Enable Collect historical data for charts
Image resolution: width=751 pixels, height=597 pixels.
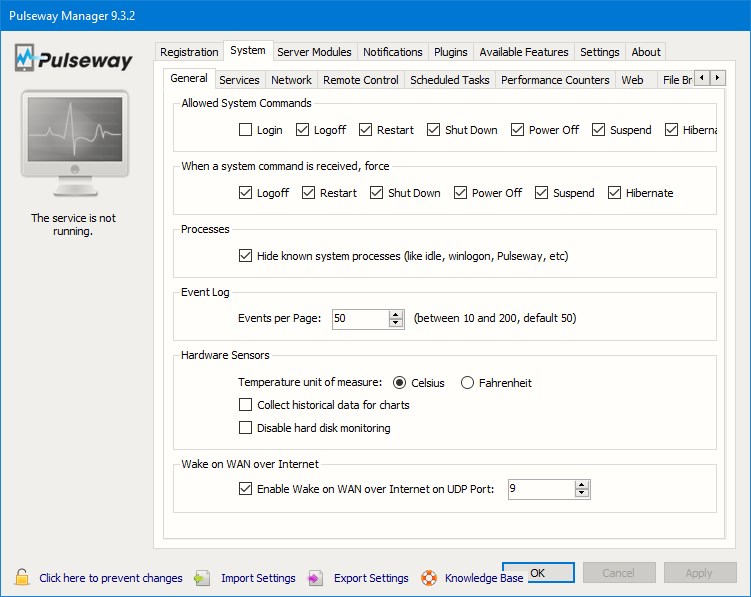246,405
